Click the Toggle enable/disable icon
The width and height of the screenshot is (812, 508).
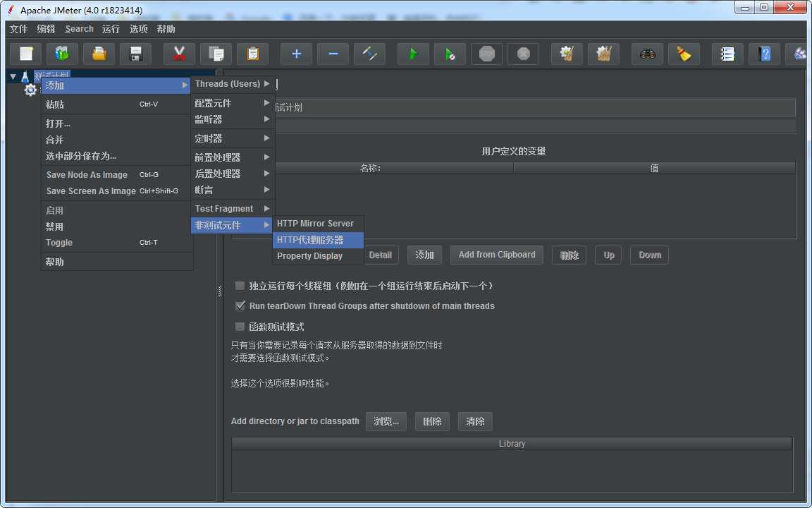(370, 54)
